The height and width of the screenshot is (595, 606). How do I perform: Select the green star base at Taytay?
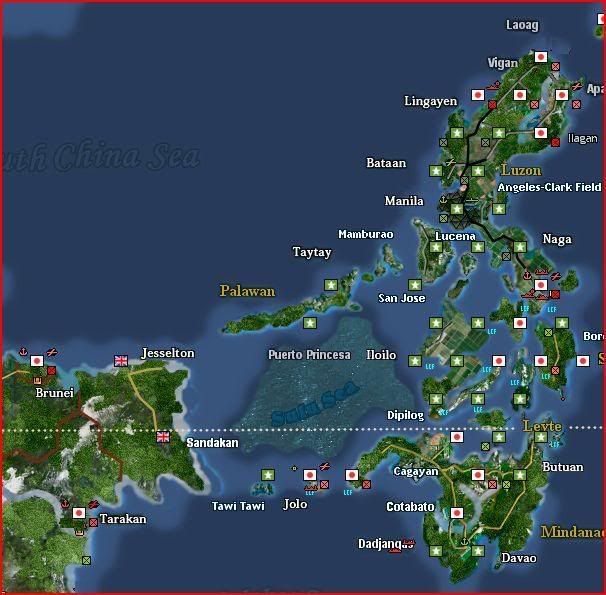pos(331,285)
